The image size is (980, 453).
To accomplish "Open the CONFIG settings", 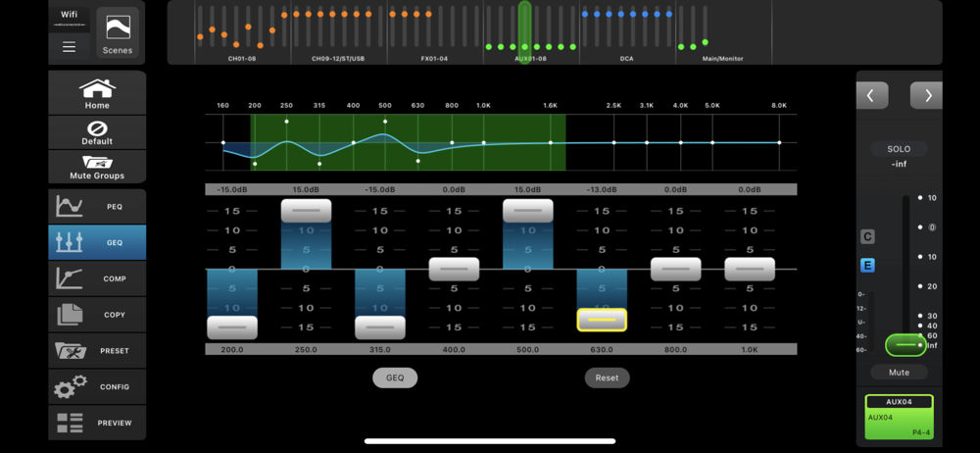I will (97, 386).
